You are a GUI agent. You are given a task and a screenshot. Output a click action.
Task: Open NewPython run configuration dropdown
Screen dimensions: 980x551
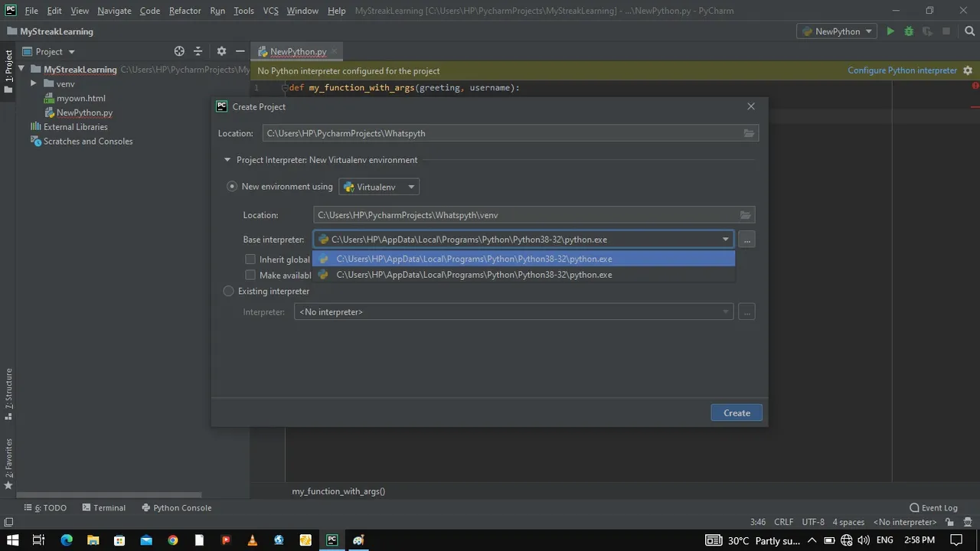pyautogui.click(x=837, y=31)
